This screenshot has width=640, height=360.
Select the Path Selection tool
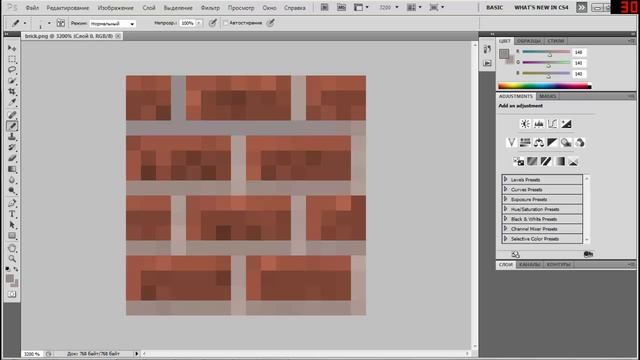tap(12, 225)
